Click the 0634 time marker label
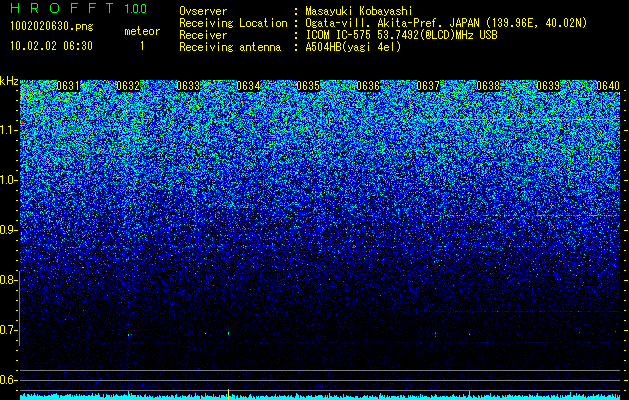Image resolution: width=629 pixels, height=400 pixels. (248, 86)
